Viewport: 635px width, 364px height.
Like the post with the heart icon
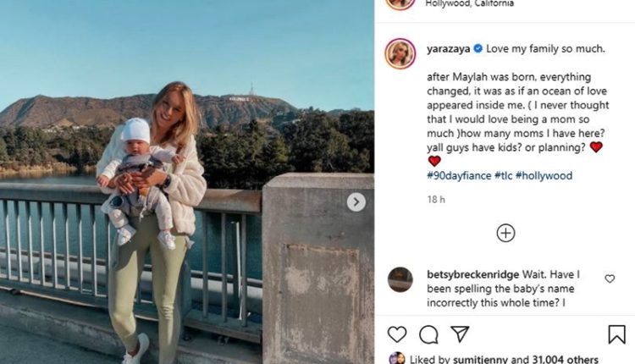[x=397, y=334]
